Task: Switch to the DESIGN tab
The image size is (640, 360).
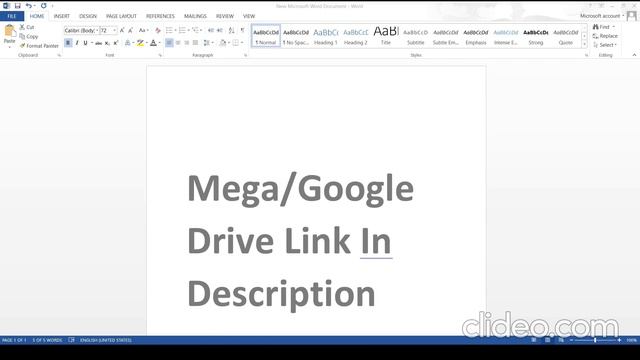Action: pos(88,16)
